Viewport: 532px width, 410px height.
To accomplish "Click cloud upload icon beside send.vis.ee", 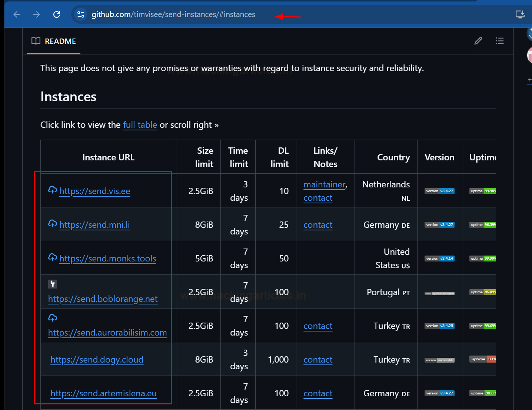I will point(53,190).
